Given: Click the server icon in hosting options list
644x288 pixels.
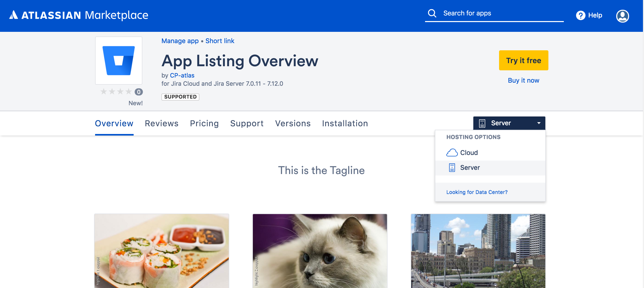Looking at the screenshot, I should point(452,168).
